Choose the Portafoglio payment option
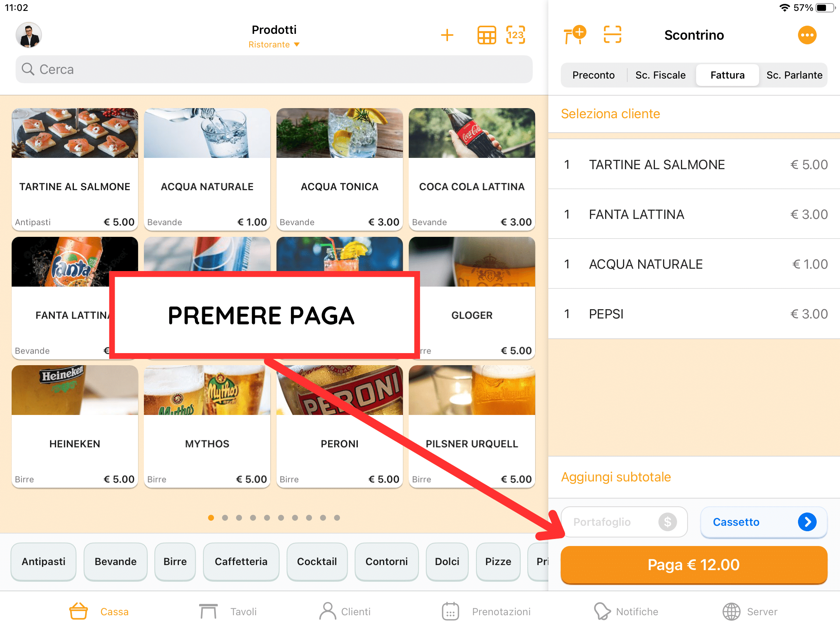 tap(624, 522)
